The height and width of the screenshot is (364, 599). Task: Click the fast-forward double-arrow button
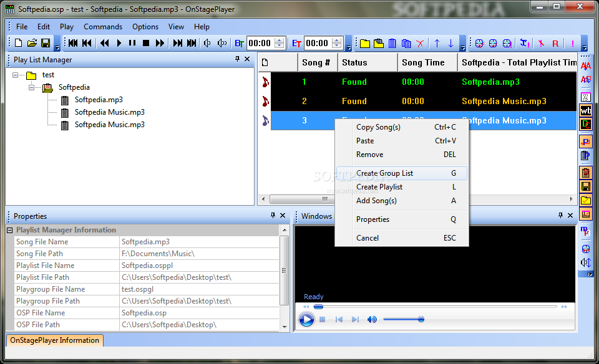click(160, 43)
